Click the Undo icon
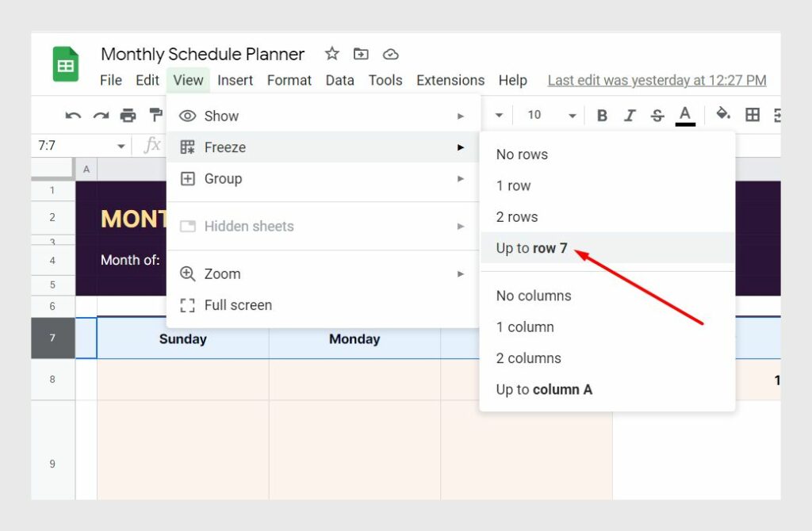Viewport: 812px width, 531px height. [73, 115]
